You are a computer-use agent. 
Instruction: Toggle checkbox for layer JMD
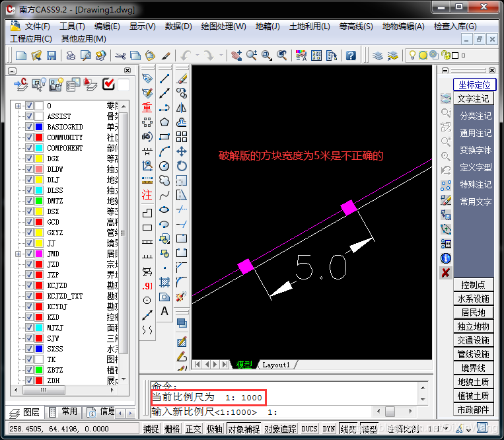[29, 254]
